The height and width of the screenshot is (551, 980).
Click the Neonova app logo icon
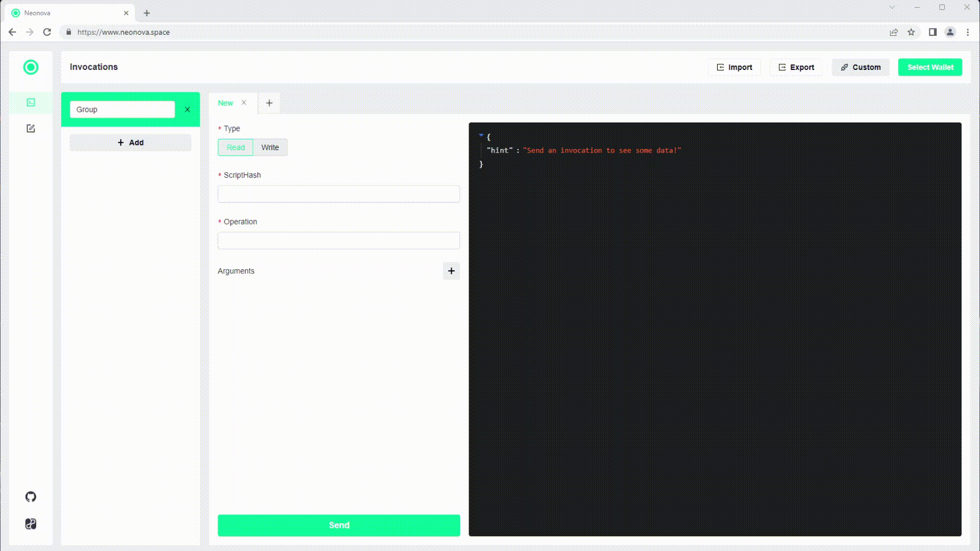tap(31, 67)
